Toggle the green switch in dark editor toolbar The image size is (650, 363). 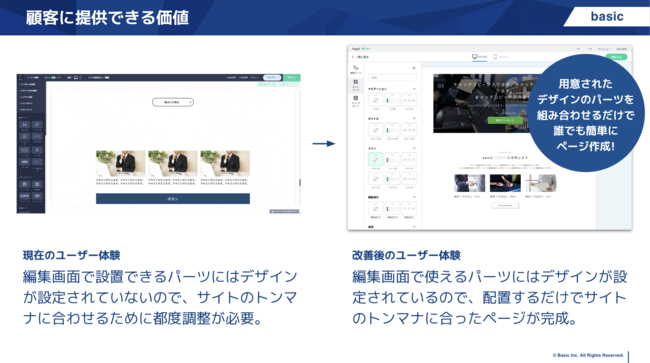pos(53,77)
